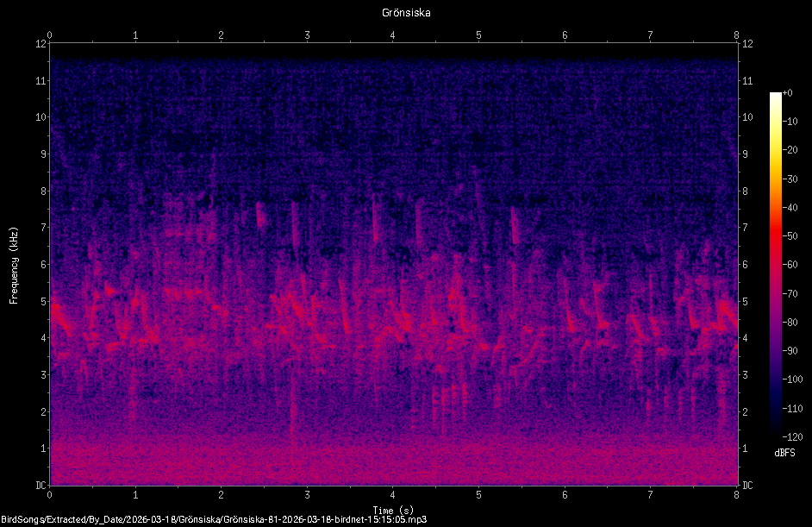Viewport: 812px width, 527px height.
Task: Click the 12 kHz label on right axis
Action: [747, 43]
